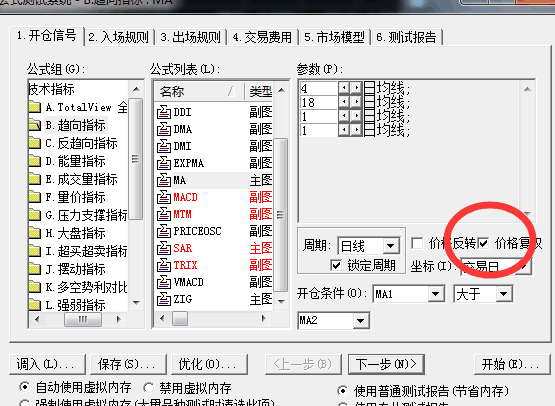Click folder icon of D.能量指标
The height and width of the screenshot is (406, 555).
tap(35, 161)
